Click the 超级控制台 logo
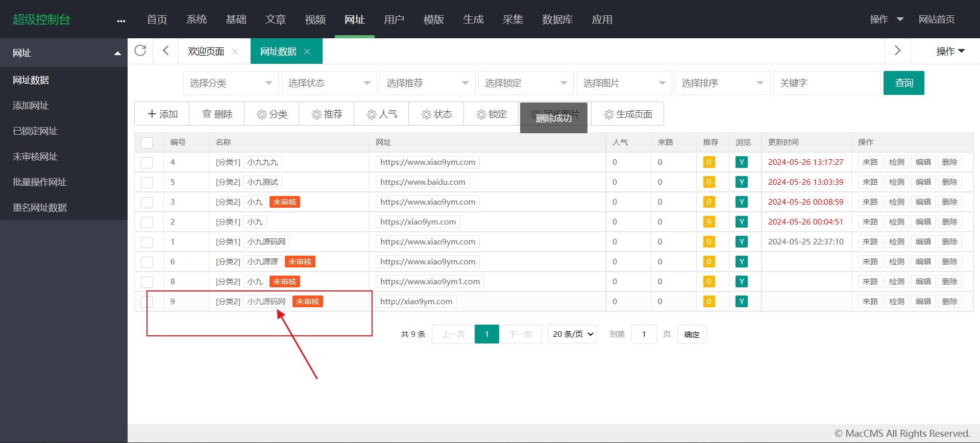The width and height of the screenshot is (980, 443). coord(41,19)
